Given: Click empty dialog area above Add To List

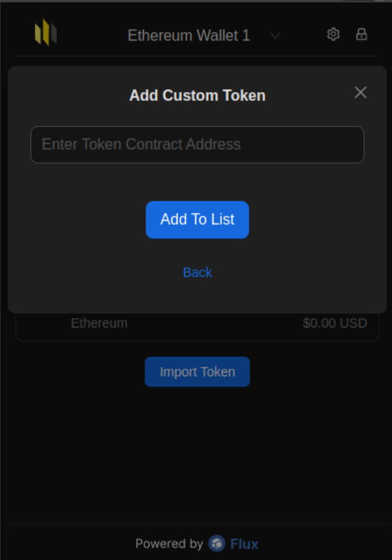Looking at the screenshot, I should [198, 182].
